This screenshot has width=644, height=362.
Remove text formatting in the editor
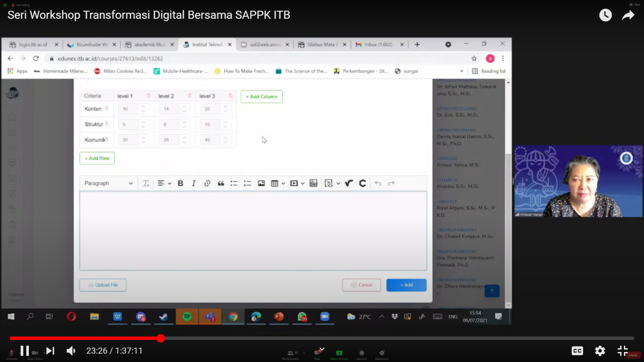tap(146, 183)
